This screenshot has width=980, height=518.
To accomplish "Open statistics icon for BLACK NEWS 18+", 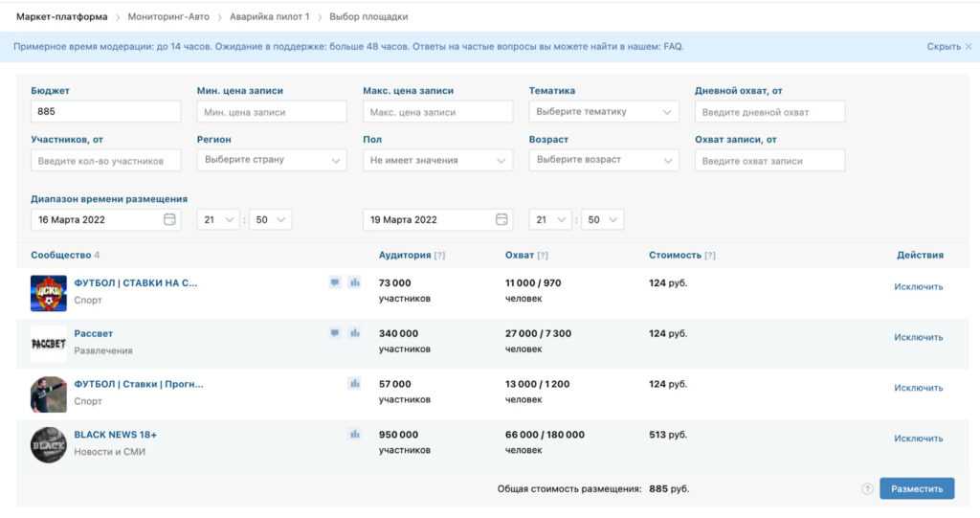I will click(x=355, y=435).
